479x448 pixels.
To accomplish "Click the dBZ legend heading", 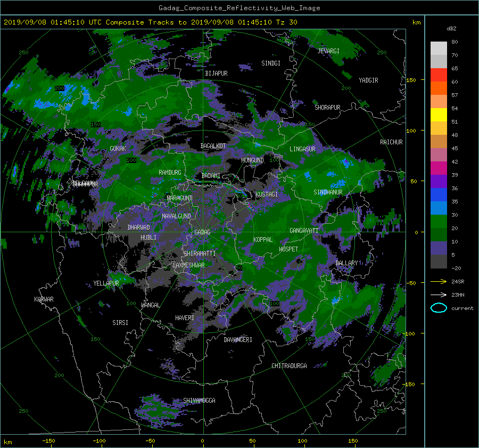I will 451,28.
